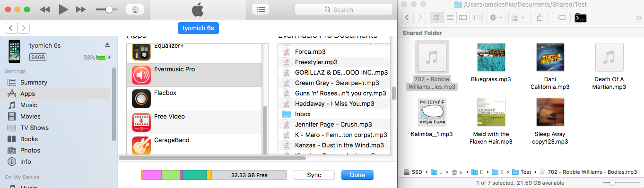Open Music under Settings sidebar
This screenshot has width=644, height=188.
(x=28, y=105)
